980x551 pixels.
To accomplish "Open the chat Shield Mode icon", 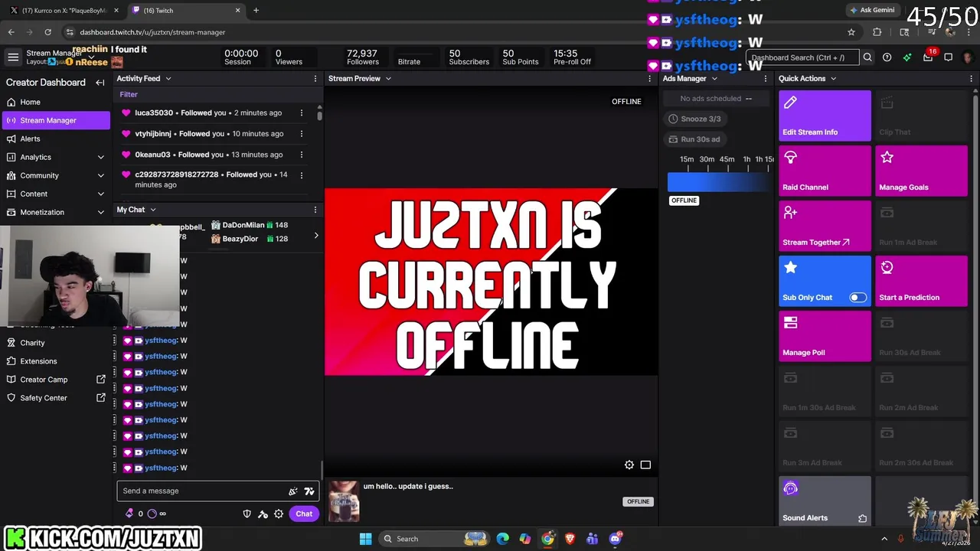I will 247,514.
